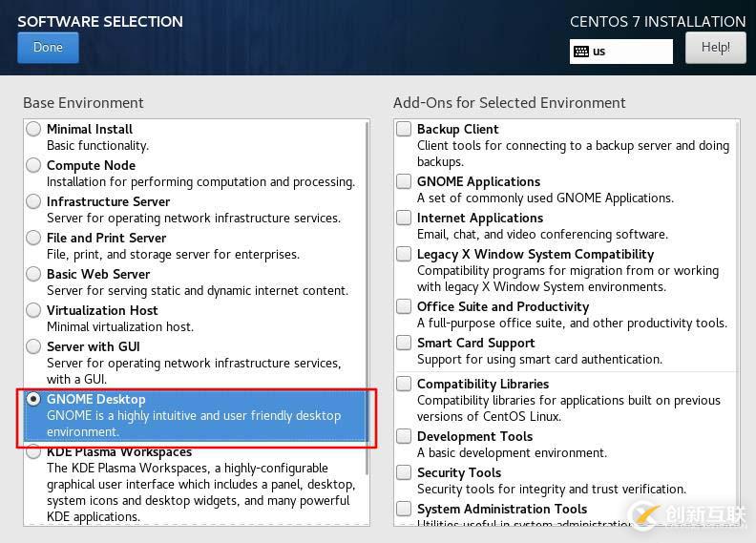Select the Minimal Install radio button
756x543 pixels.
[34, 129]
